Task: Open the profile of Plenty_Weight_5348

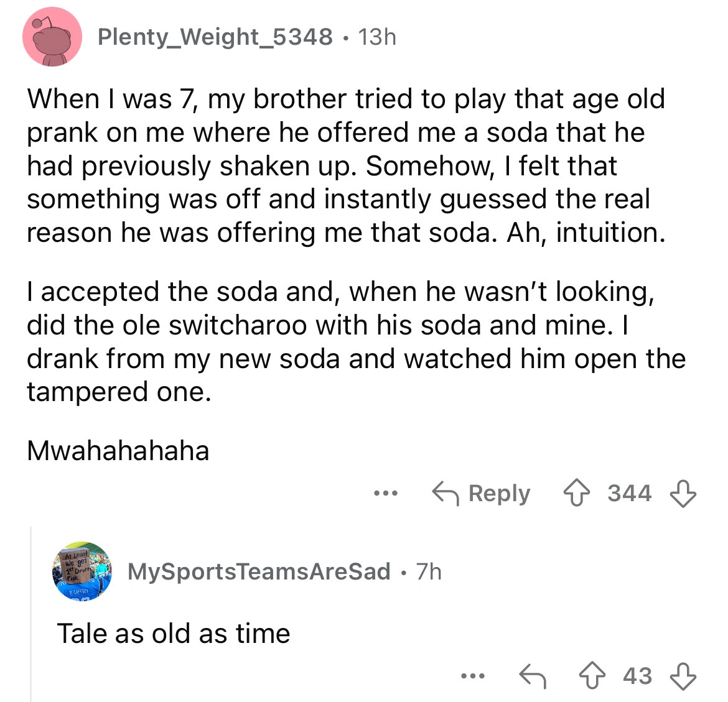Action: pos(215,36)
